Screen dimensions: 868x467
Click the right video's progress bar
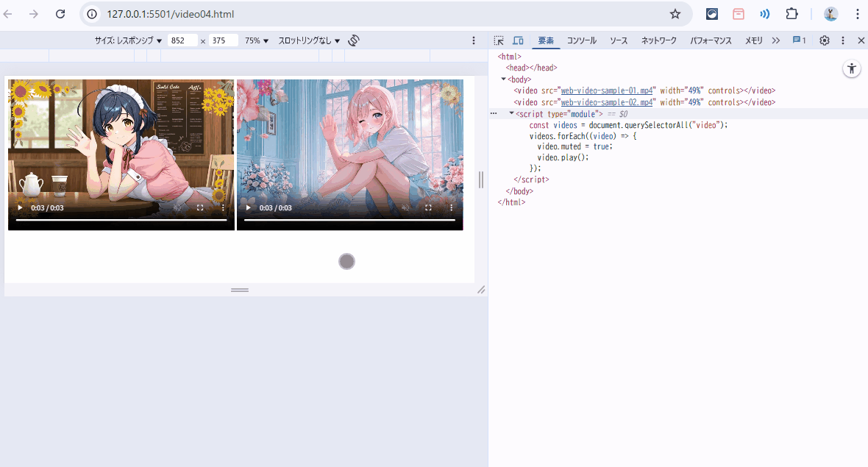click(349, 220)
